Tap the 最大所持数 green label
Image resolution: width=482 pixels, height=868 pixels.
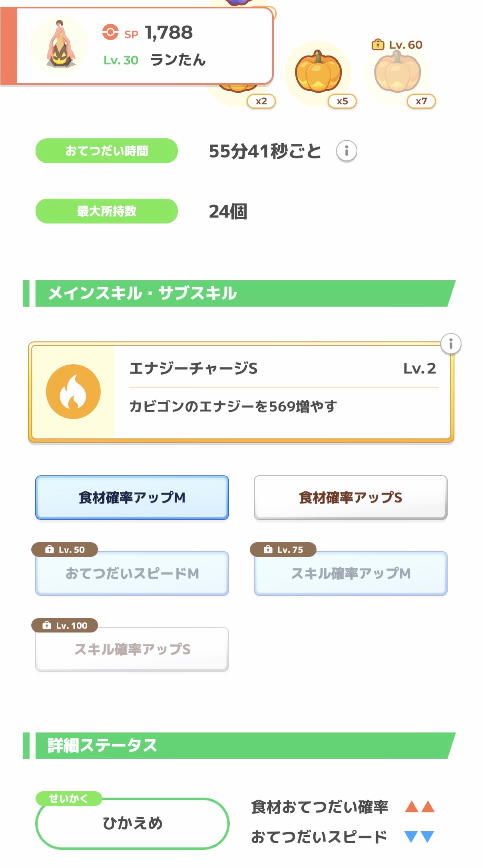click(x=107, y=211)
